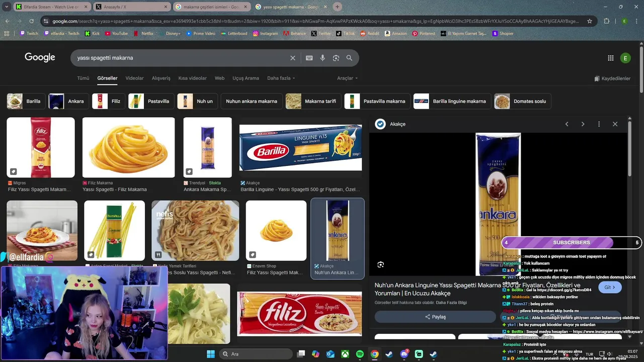The height and width of the screenshot is (362, 644).
Task: Open the Chrome apps shortcut in bookmarks bar
Action: [7, 33]
